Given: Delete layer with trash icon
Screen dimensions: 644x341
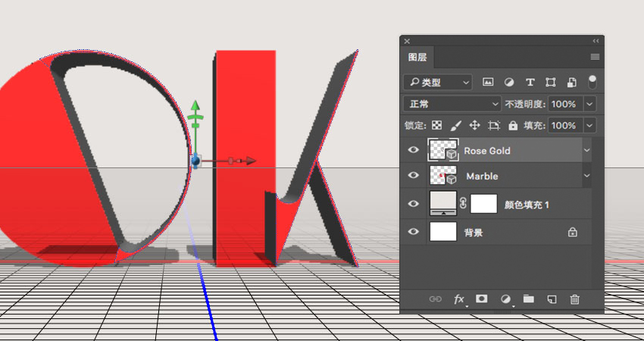Looking at the screenshot, I should point(574,299).
